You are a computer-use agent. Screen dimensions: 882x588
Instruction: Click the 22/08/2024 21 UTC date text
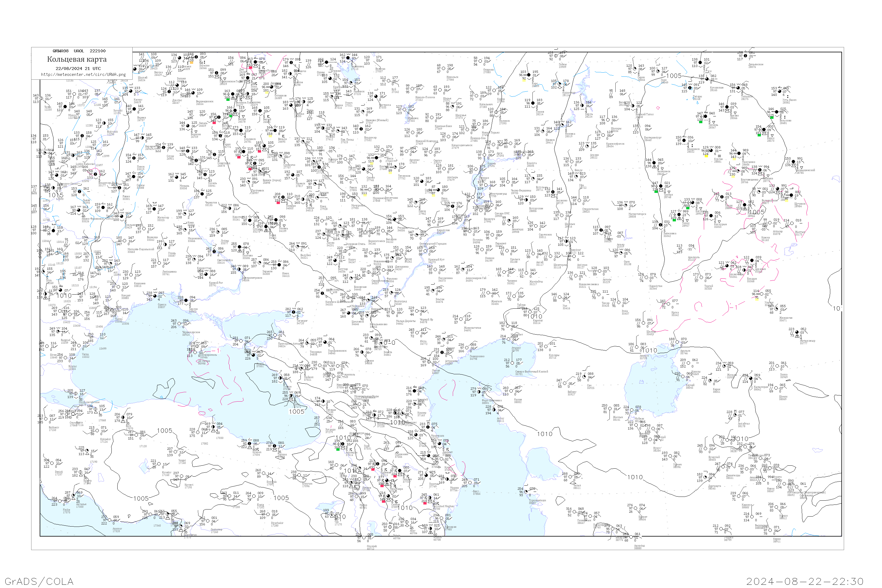pos(78,69)
